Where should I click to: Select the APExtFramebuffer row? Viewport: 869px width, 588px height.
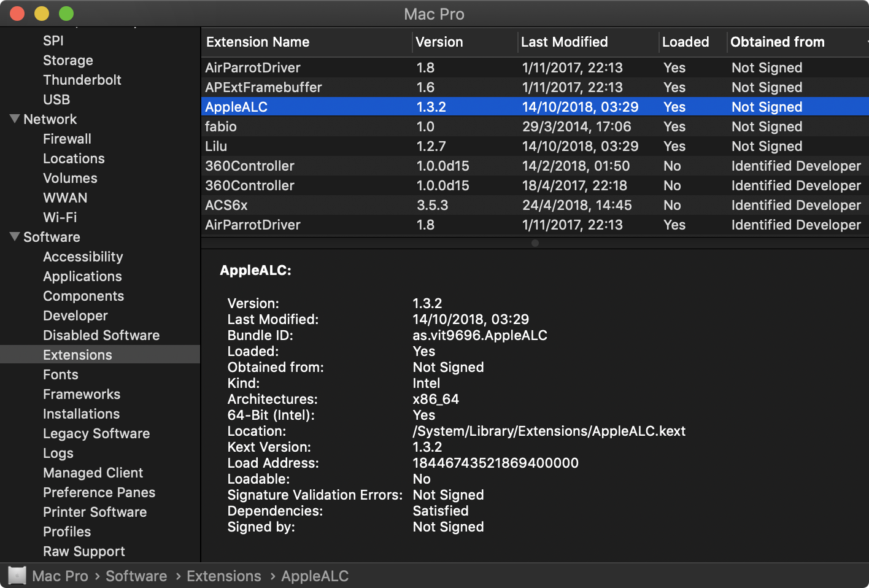pyautogui.click(x=535, y=87)
